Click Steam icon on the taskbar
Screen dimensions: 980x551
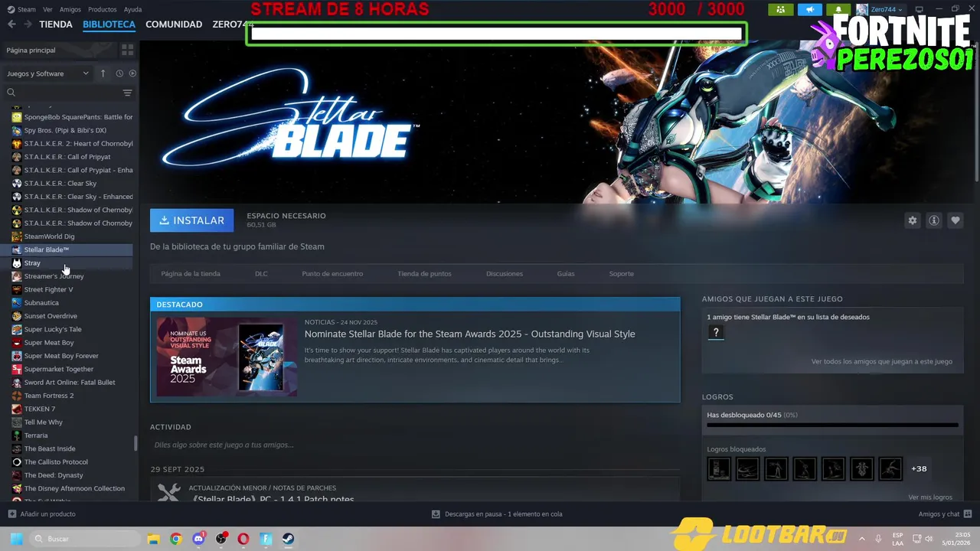pos(289,539)
